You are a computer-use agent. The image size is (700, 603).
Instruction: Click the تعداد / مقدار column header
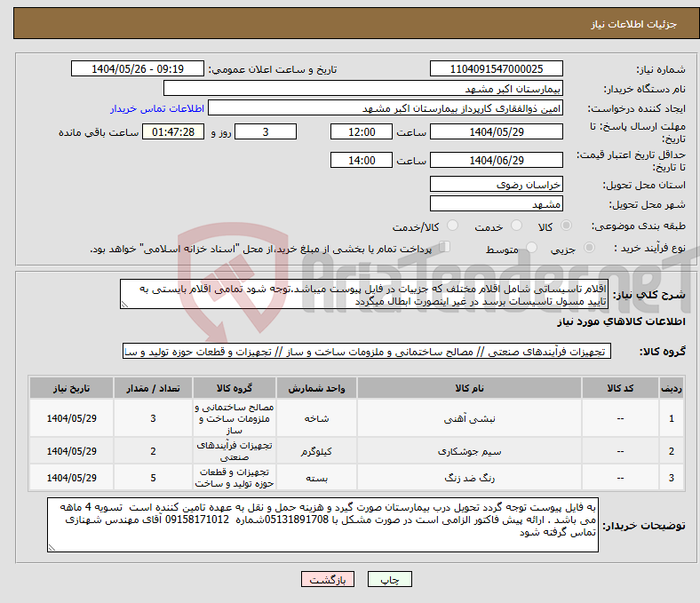point(153,388)
